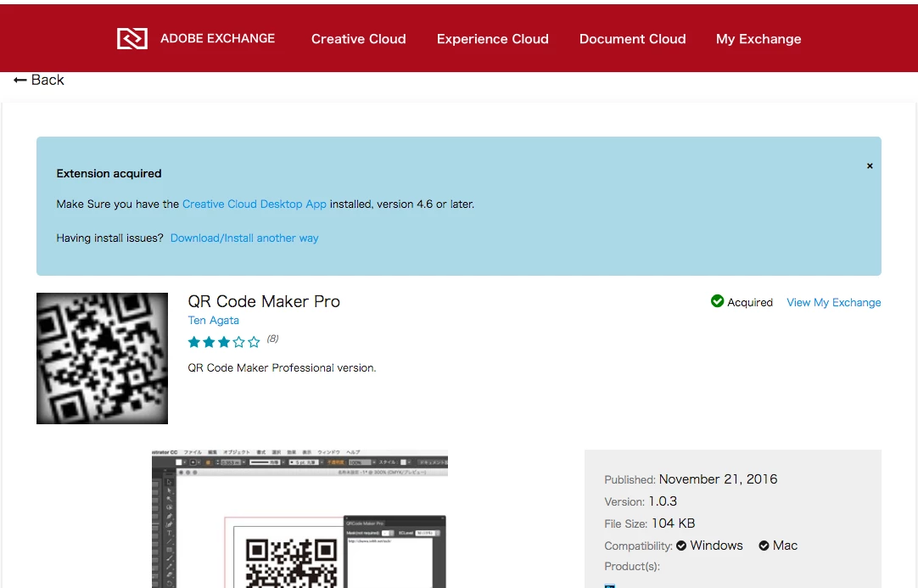918x588 pixels.
Task: Select the file size 104 KB
Action: point(674,524)
